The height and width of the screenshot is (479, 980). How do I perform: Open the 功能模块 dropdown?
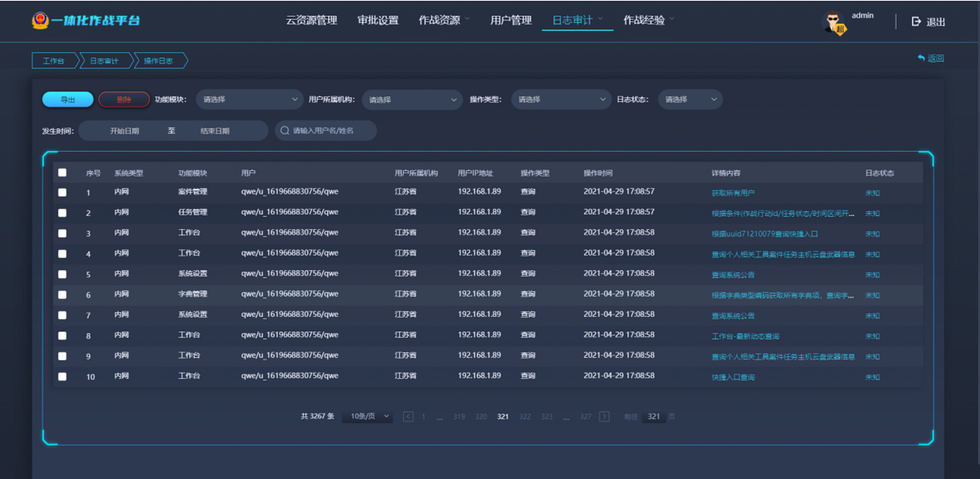point(250,100)
